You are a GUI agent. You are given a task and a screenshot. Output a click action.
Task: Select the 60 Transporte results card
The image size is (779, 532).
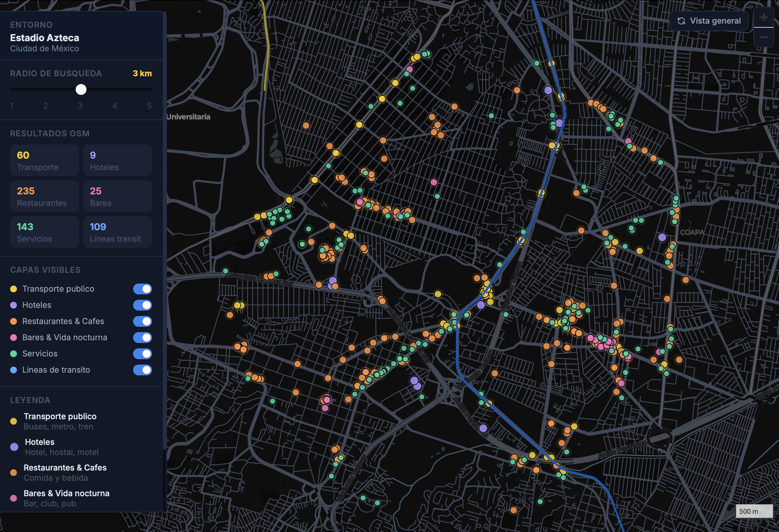click(x=45, y=161)
